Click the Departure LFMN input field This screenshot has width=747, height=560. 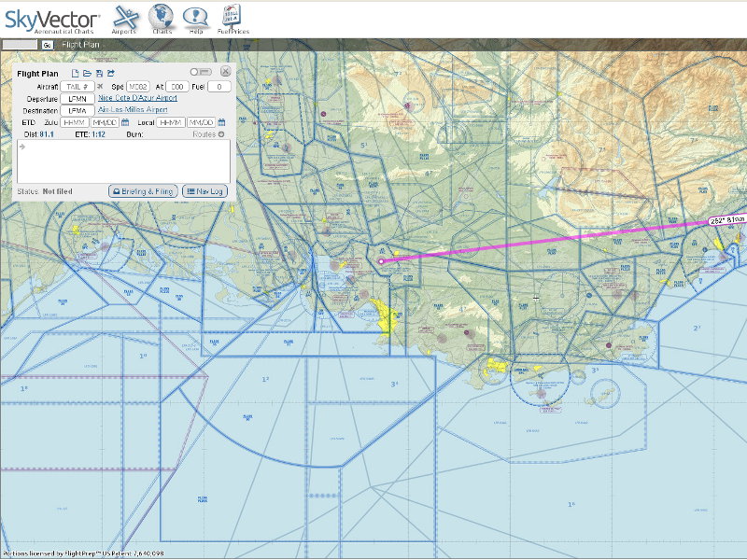click(x=77, y=98)
